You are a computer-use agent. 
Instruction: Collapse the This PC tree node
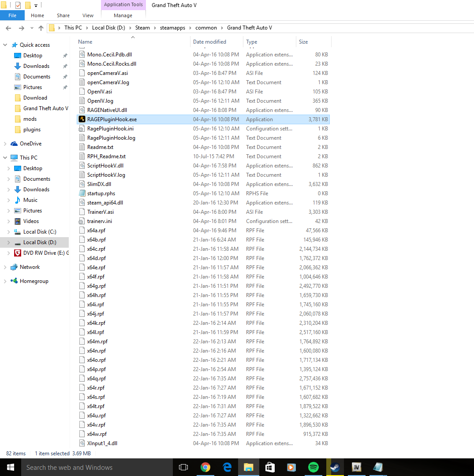(5, 157)
